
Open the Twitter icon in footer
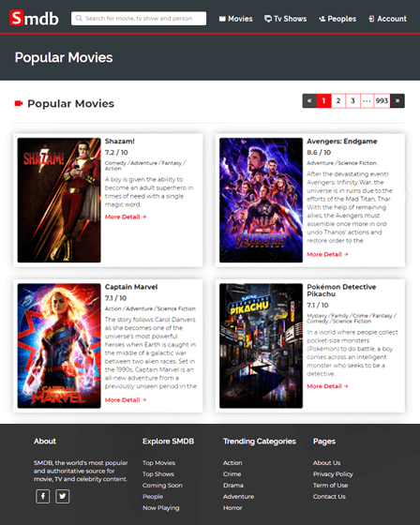pos(62,496)
